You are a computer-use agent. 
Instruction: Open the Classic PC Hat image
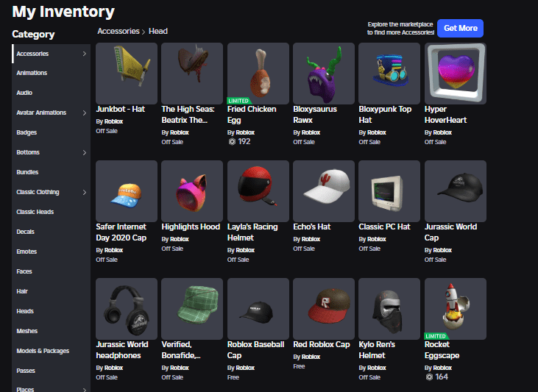coord(389,191)
